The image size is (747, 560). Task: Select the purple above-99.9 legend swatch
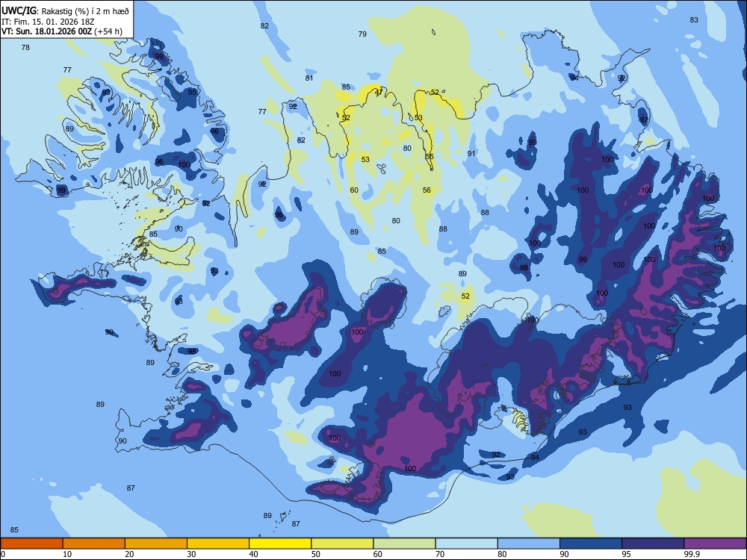pos(716,544)
